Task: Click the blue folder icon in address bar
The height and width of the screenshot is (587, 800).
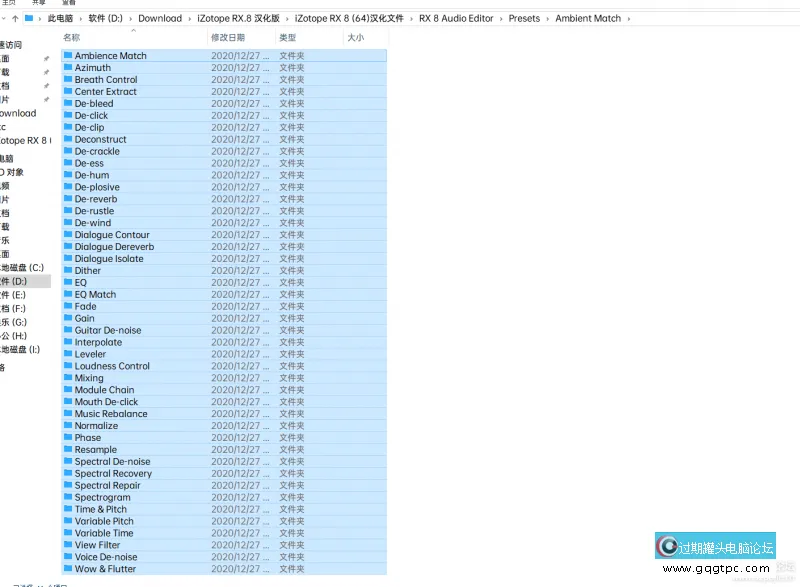Action: click(30, 18)
